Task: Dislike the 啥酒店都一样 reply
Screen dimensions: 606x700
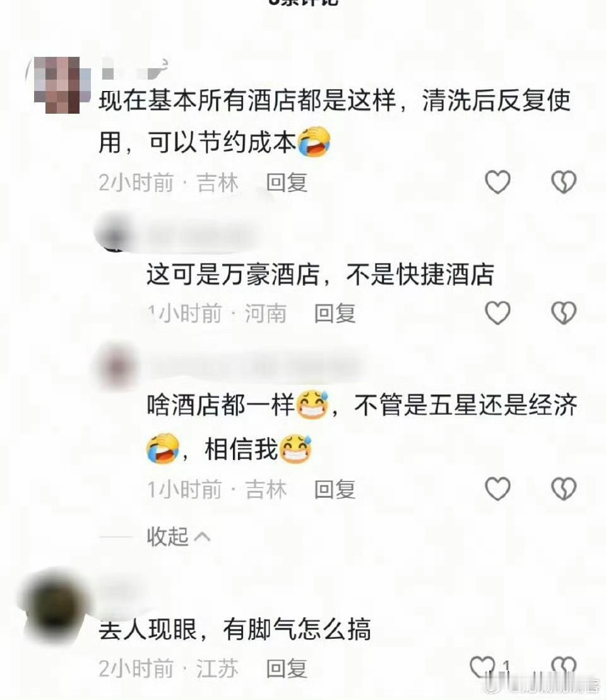Action: coord(564,489)
